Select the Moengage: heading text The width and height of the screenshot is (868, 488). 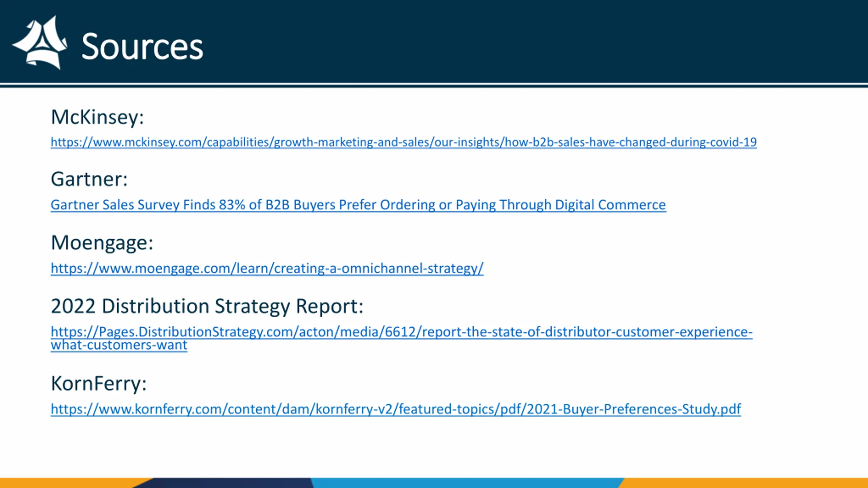(x=102, y=243)
